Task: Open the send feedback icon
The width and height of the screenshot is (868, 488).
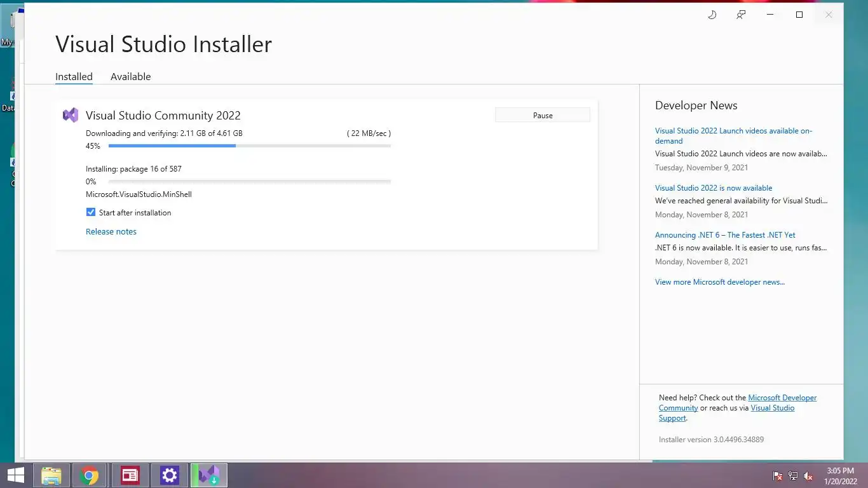Action: pyautogui.click(x=741, y=15)
